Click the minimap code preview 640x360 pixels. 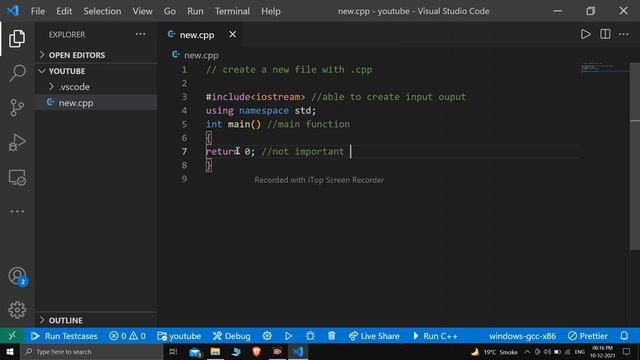pyautogui.click(x=604, y=67)
